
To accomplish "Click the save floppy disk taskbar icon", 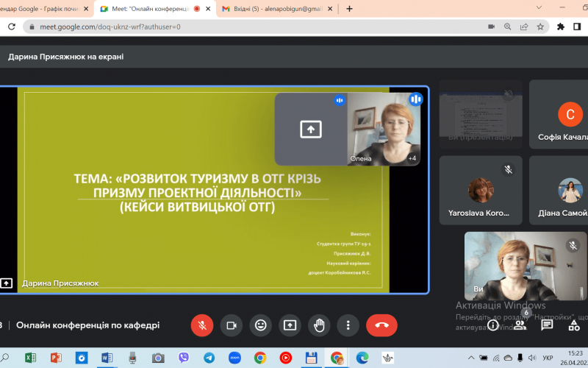I will pyautogui.click(x=311, y=358).
